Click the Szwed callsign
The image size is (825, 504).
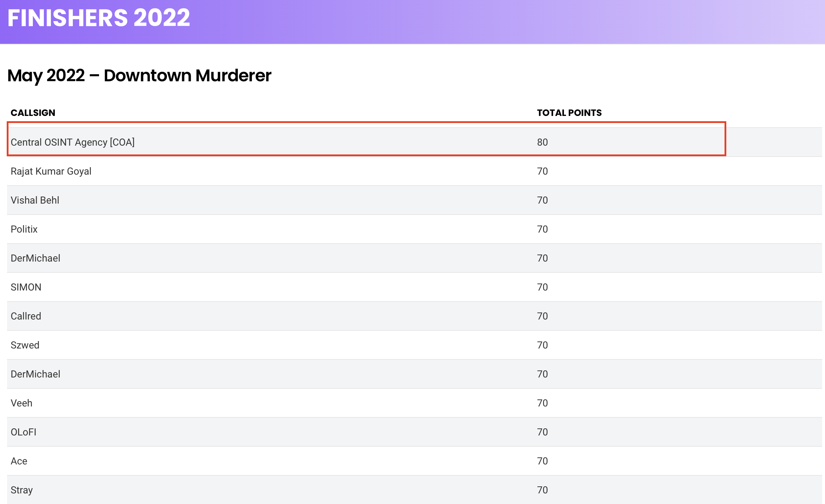[25, 345]
